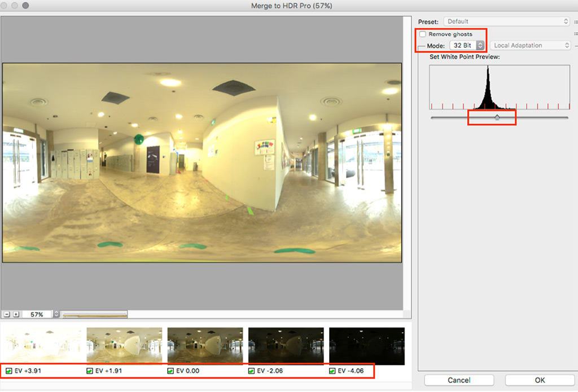
Task: Uncheck the EV -4.06 exposure frame
Action: click(331, 371)
